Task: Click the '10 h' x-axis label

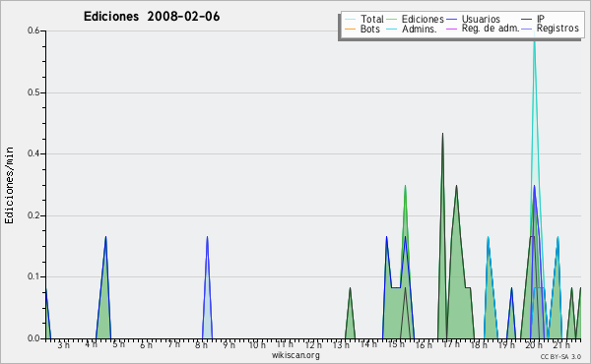Action: click(257, 345)
